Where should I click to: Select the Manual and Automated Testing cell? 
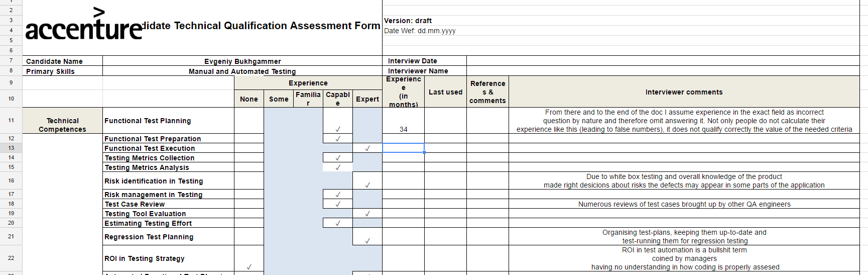tap(242, 71)
